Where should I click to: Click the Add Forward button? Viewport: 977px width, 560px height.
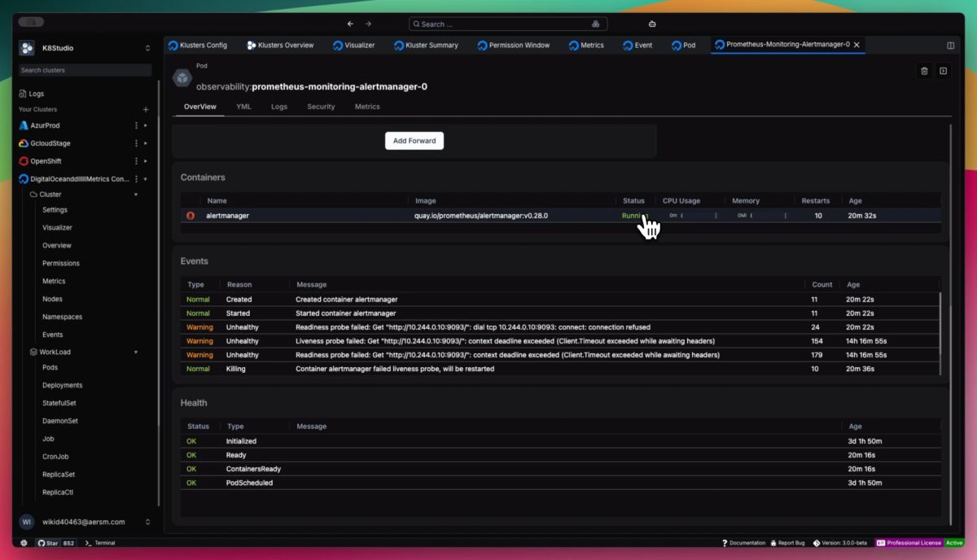(x=414, y=141)
